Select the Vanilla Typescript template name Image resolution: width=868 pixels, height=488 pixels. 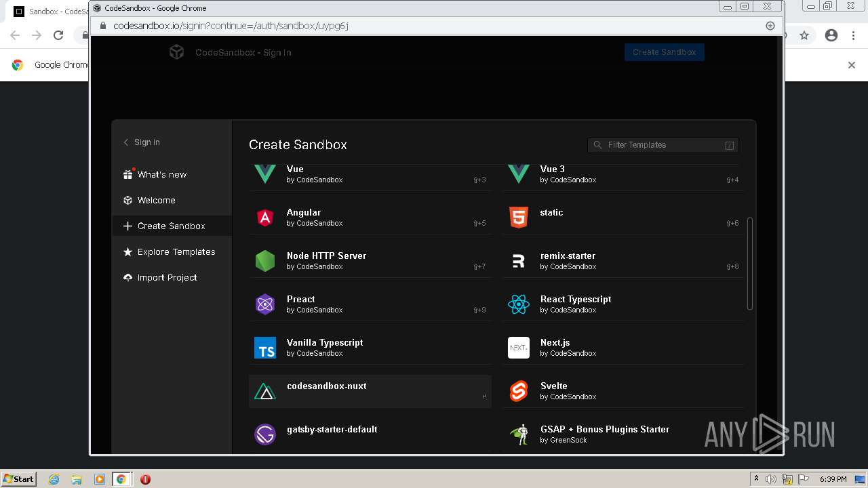tap(325, 342)
